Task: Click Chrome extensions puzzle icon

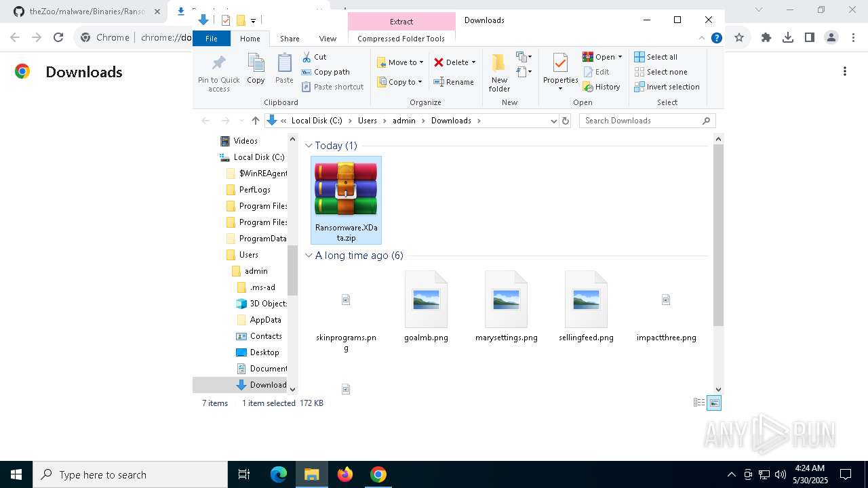Action: point(766,37)
